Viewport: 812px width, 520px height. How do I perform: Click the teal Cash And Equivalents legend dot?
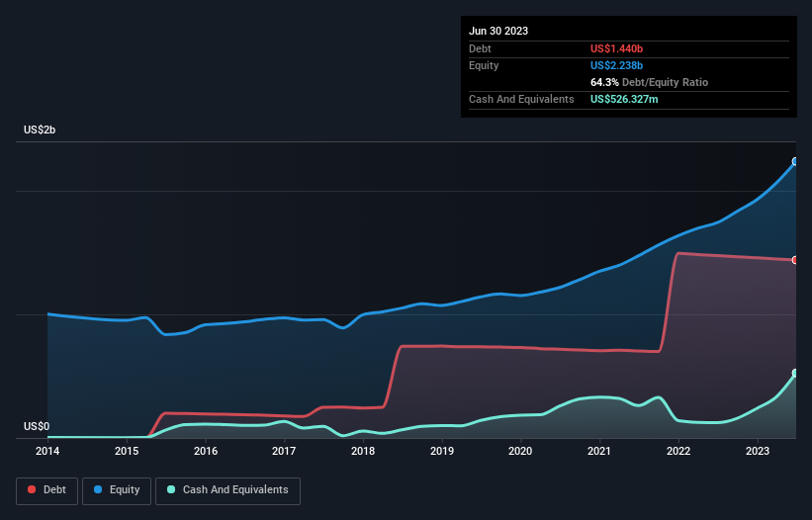[171, 489]
